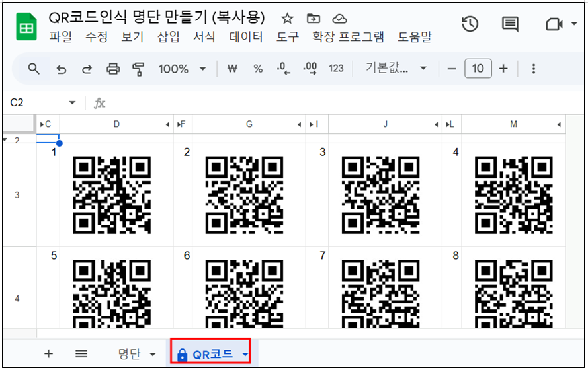Select column J header
This screenshot has height=370, width=588.
tap(385, 124)
